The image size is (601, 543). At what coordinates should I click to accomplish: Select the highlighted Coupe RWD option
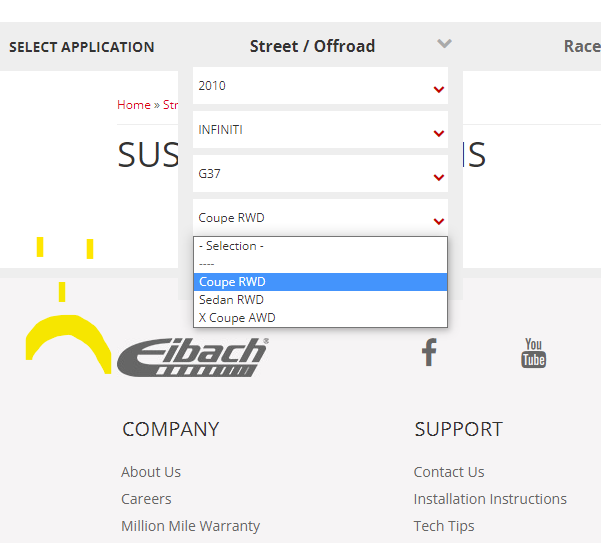pyautogui.click(x=232, y=282)
